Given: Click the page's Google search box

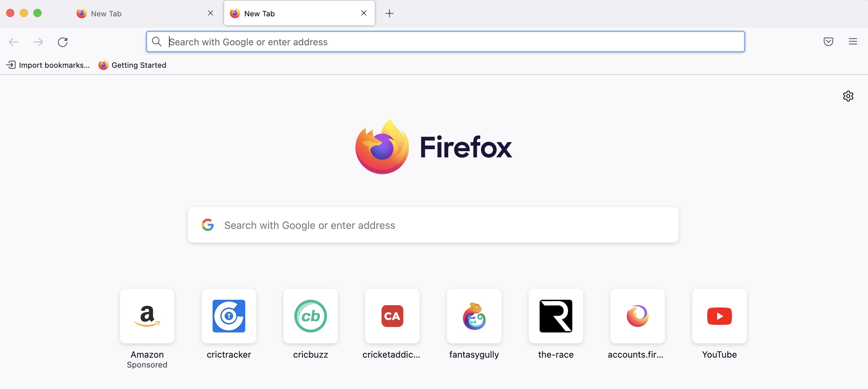Looking at the screenshot, I should 433,225.
